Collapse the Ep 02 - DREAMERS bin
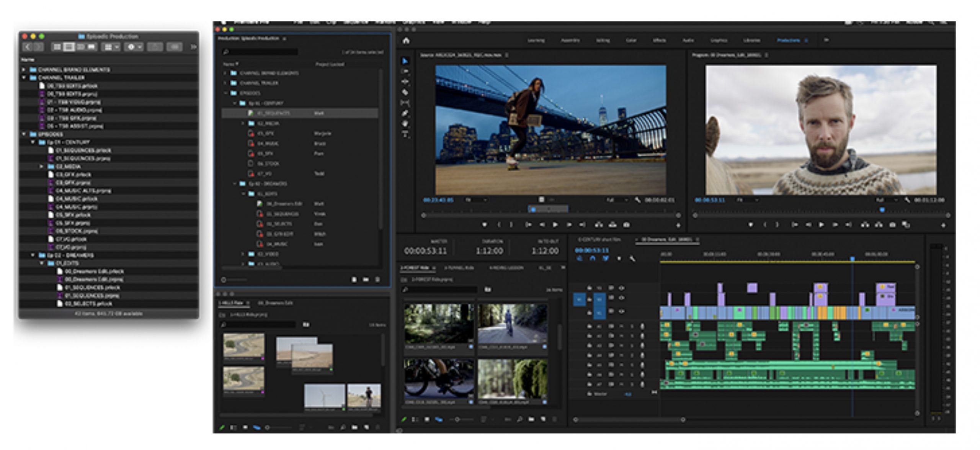Screen dimensions: 980x450 coord(235,184)
